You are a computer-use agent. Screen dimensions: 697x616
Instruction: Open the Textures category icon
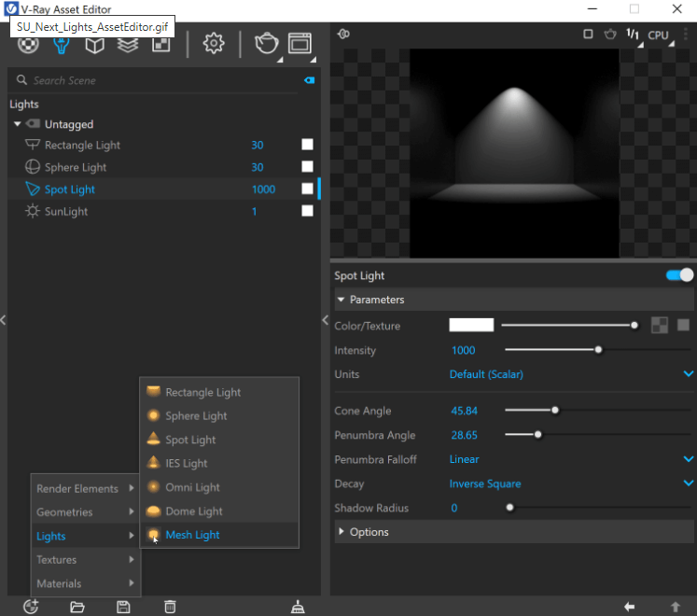pos(160,45)
